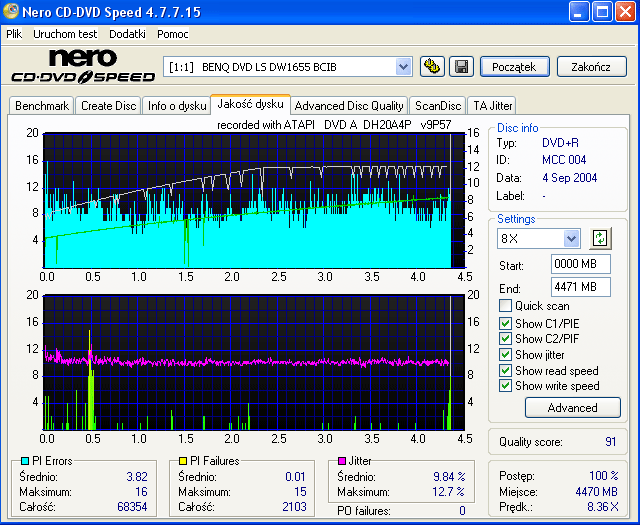640x525 pixels.
Task: Uncheck Show C1/PIE checkbox
Action: coord(505,323)
